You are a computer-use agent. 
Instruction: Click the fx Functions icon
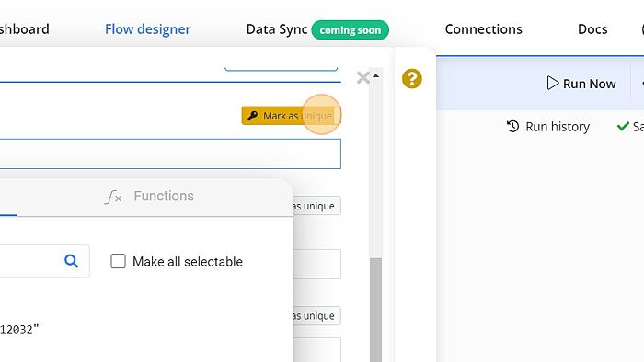tap(113, 197)
